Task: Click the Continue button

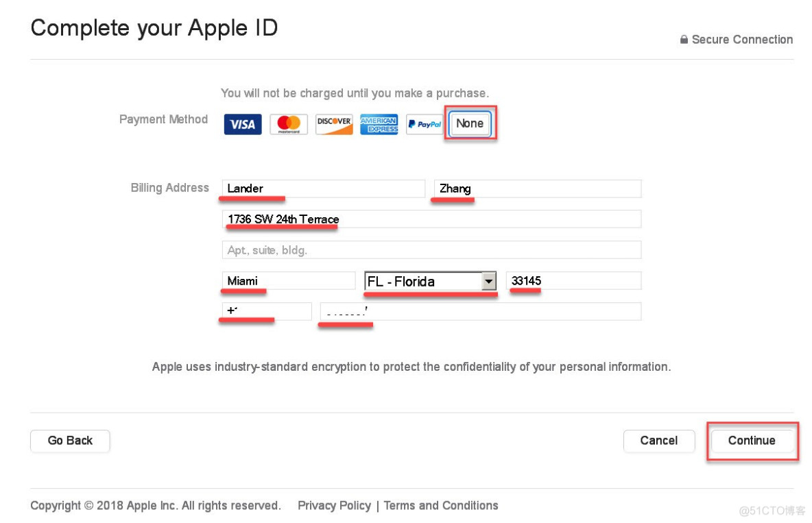Action: [x=752, y=441]
